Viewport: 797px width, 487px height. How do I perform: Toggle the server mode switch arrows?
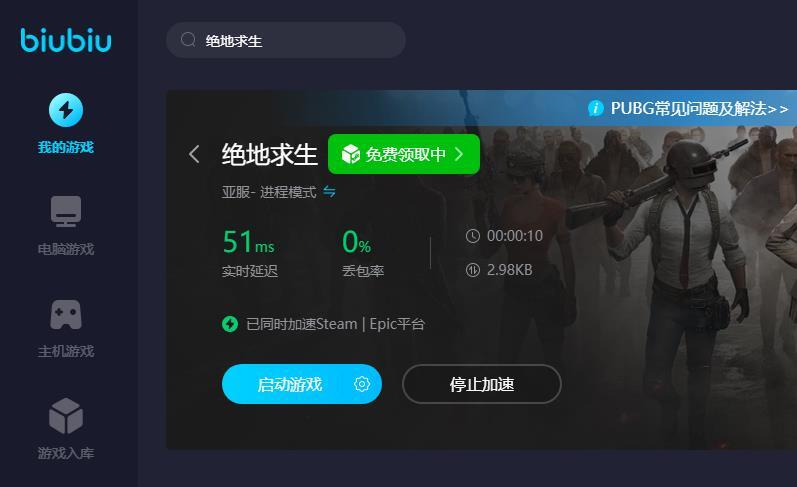pyautogui.click(x=329, y=192)
